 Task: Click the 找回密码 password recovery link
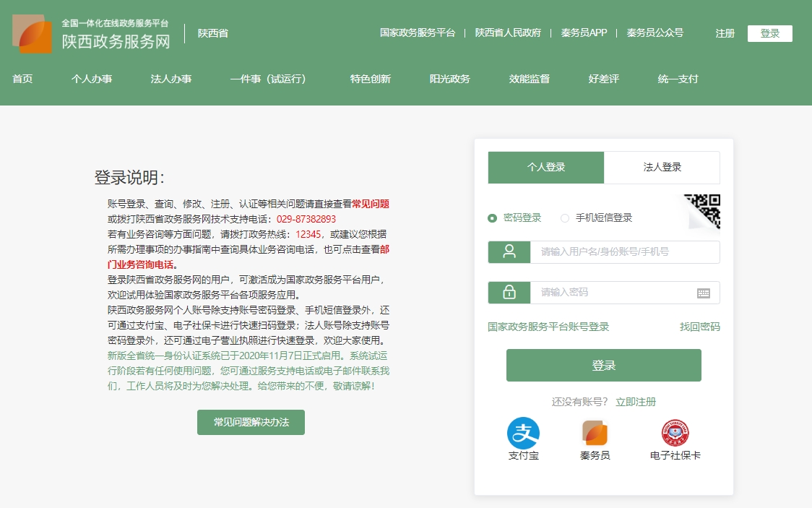pyautogui.click(x=700, y=326)
